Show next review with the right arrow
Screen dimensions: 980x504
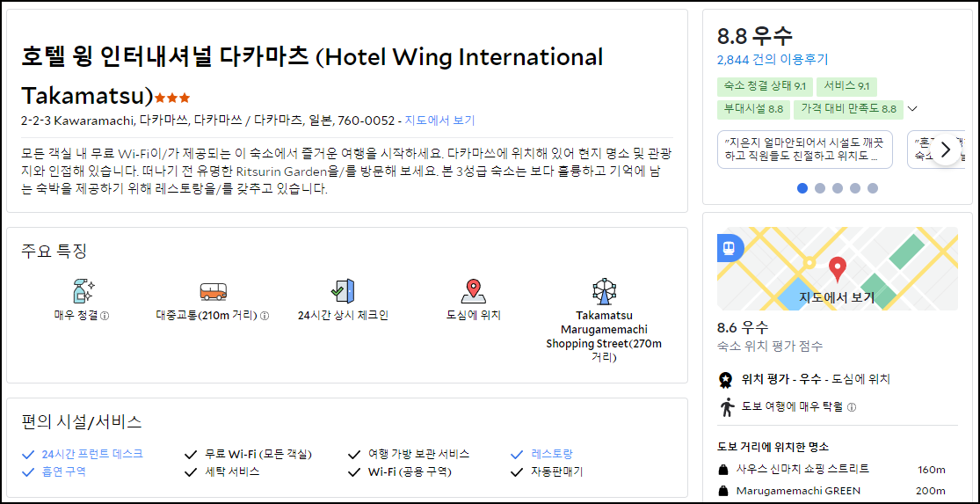point(946,150)
